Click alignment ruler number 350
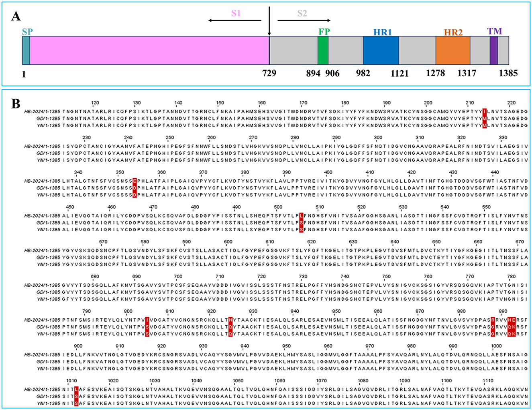The image size is (532, 410). point(120,172)
